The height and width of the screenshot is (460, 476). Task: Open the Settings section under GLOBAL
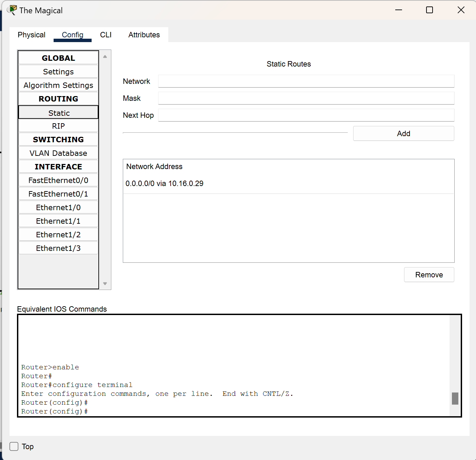[x=58, y=71]
